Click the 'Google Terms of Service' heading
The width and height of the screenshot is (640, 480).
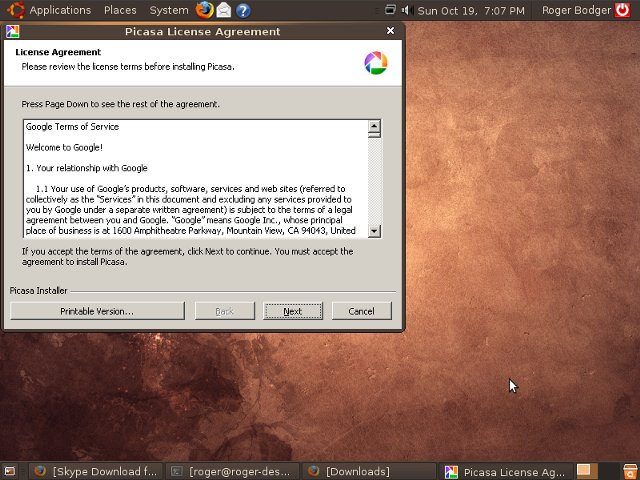72,127
